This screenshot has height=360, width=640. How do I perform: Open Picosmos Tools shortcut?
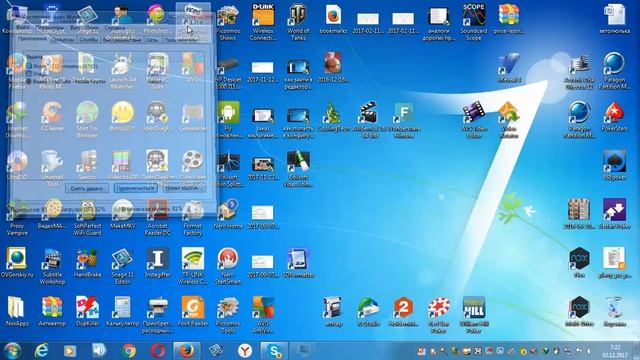click(x=228, y=315)
